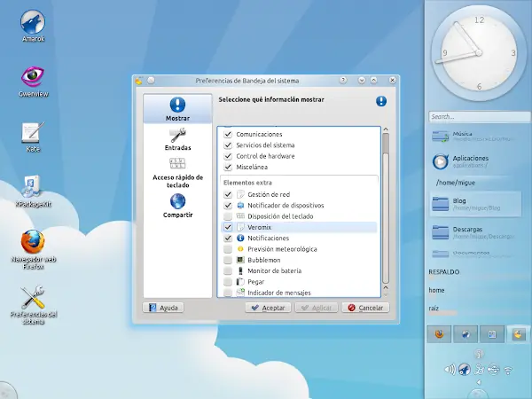Select the Mostrar section in sidebar
532x399 pixels.
click(x=177, y=109)
